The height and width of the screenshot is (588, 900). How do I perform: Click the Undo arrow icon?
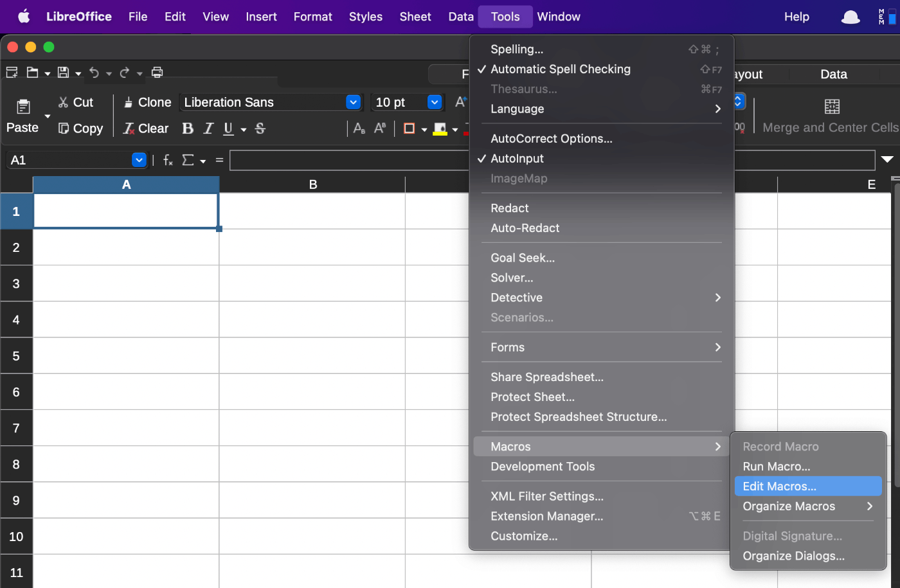[94, 73]
